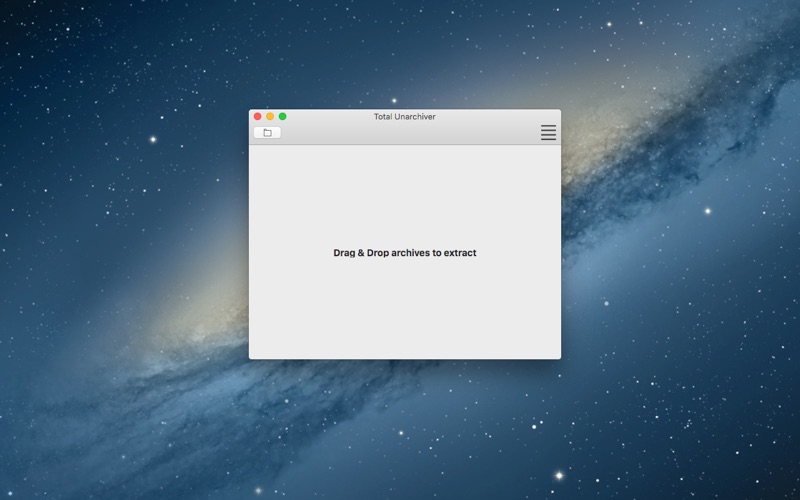The image size is (800, 500).
Task: Click the Drag & Drop archives text
Action: coord(404,253)
